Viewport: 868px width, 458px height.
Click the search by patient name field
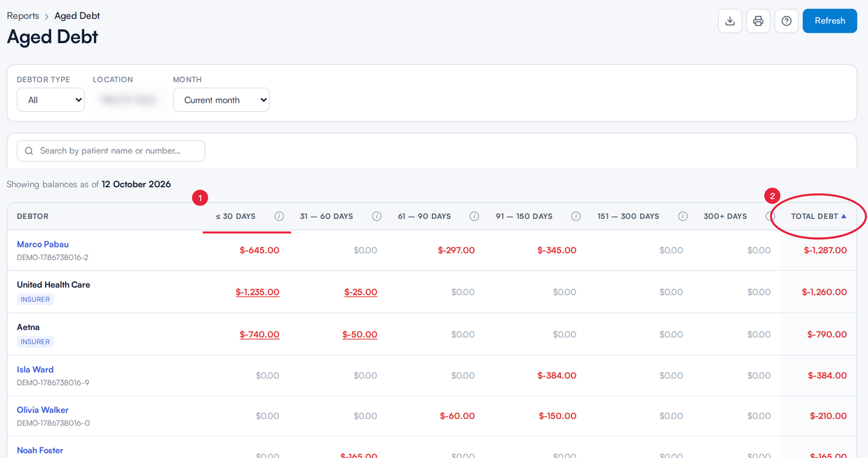111,151
